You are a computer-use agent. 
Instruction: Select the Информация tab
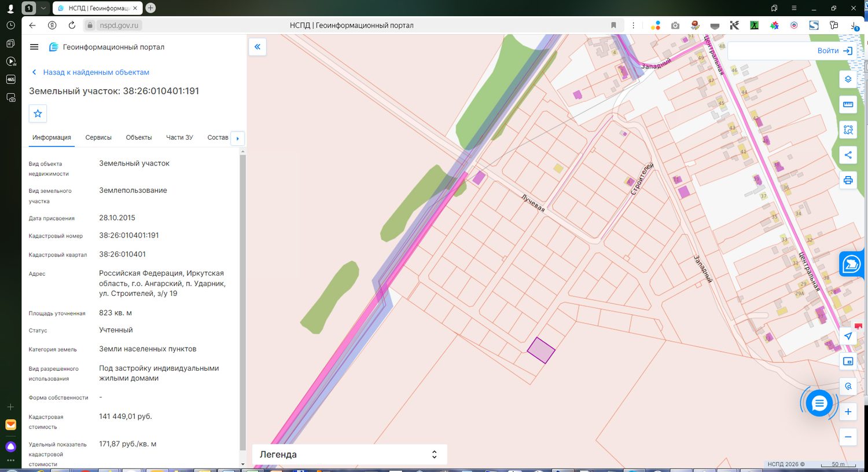click(52, 138)
